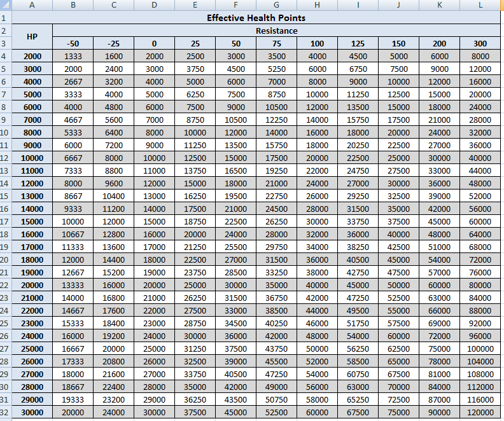Click row 32 header
The width and height of the screenshot is (504, 421).
click(x=4, y=412)
